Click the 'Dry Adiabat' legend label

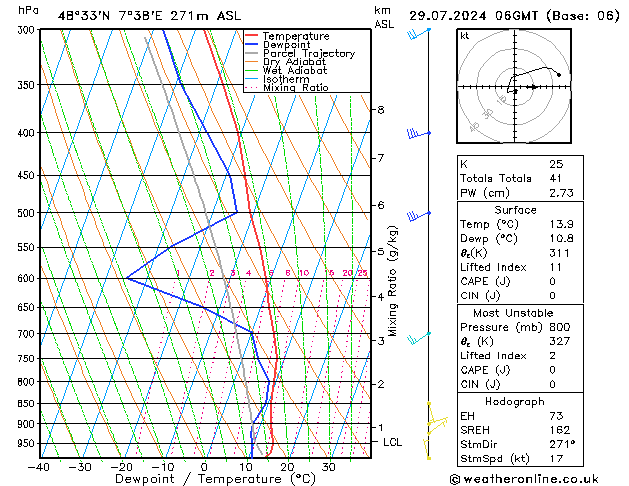coord(294,62)
